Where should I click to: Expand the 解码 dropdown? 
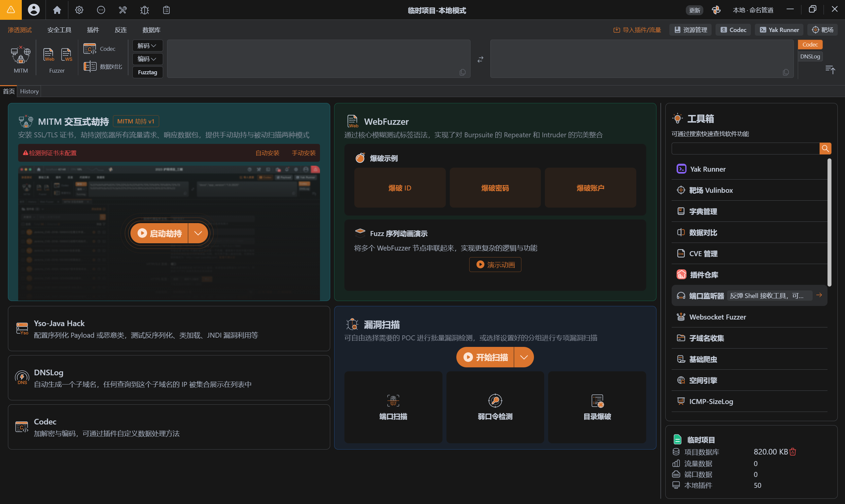pos(148,46)
